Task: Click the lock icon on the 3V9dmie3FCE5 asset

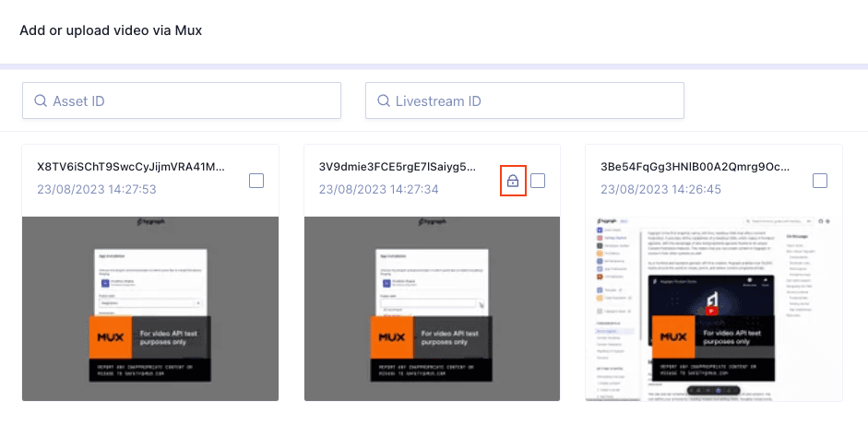Action: [513, 182]
